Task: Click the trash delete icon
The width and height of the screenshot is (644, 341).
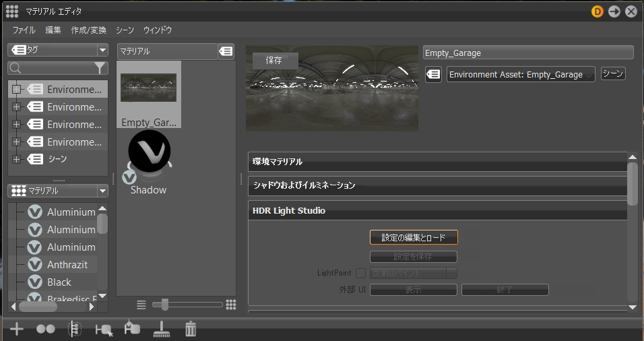Action: click(191, 329)
